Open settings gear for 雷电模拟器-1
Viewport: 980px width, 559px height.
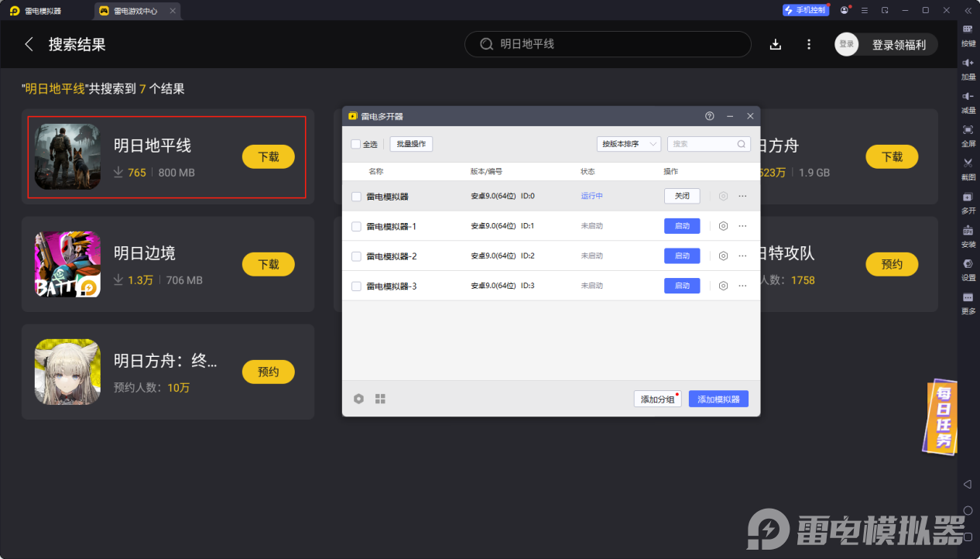click(723, 226)
